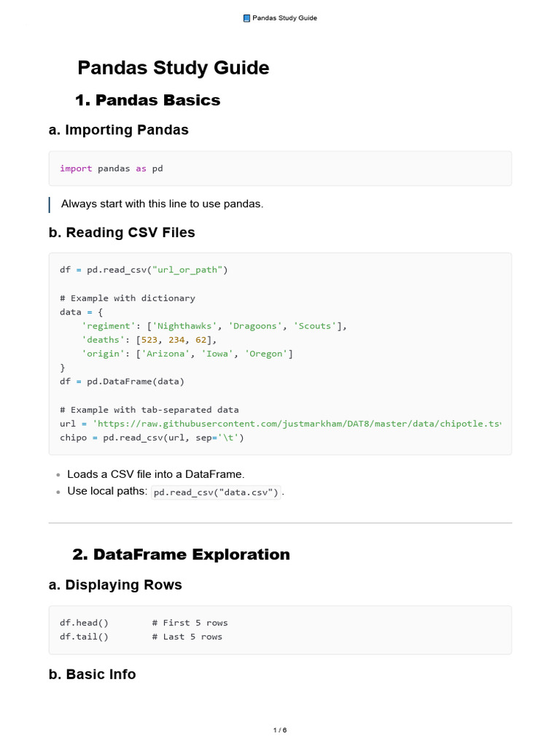Click the chipo = pd.read_csv(url, sep='\t') line

(152, 438)
